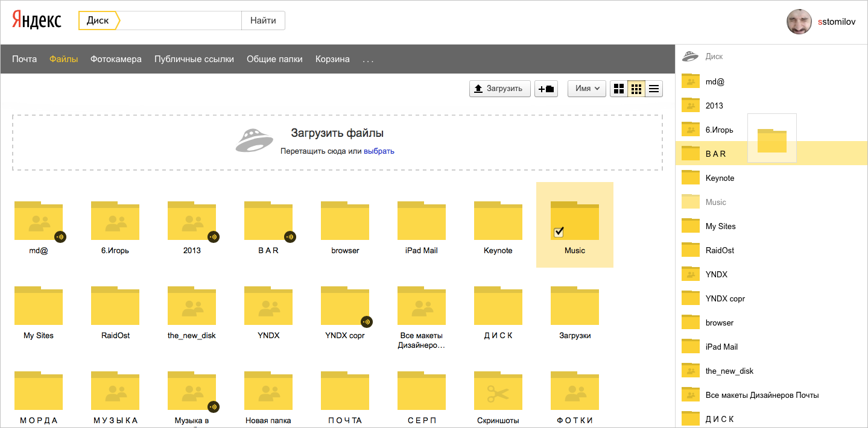Switch to list view
Viewport: 868px width, 428px height.
654,89
